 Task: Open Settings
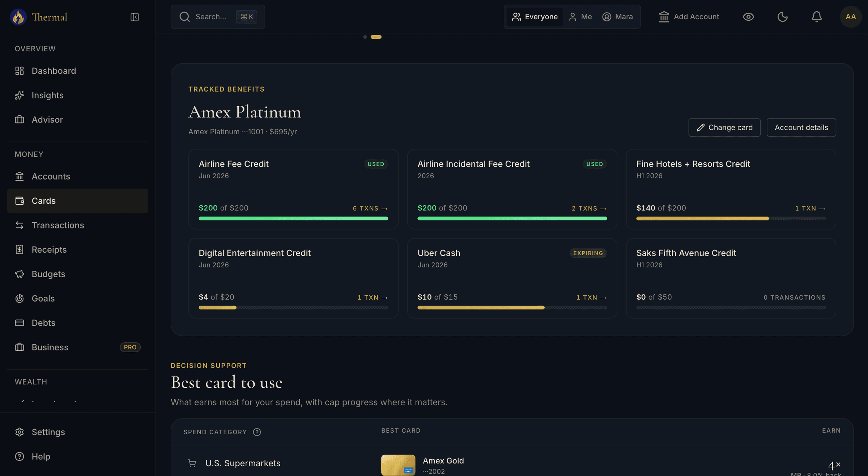pyautogui.click(x=77, y=432)
